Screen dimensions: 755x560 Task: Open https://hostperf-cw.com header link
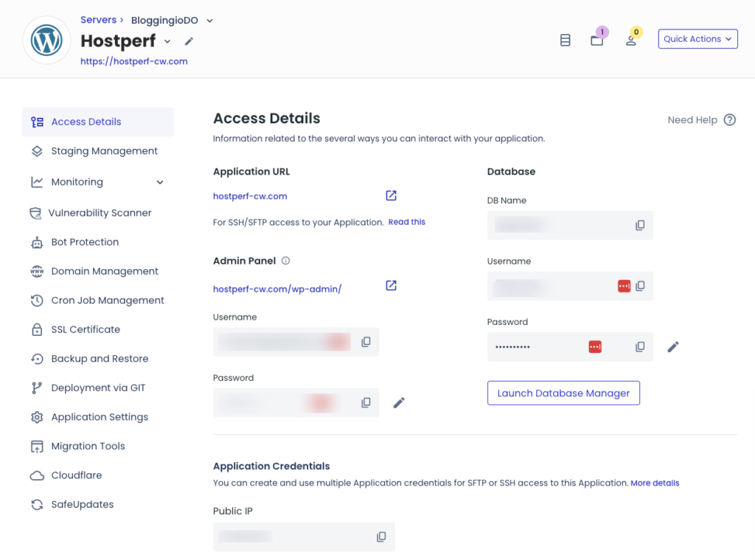134,62
